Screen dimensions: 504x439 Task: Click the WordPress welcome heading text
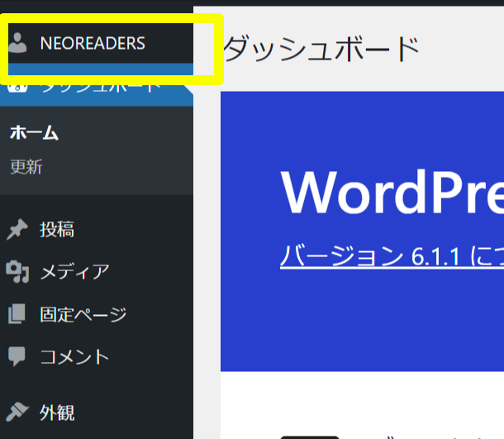click(392, 193)
